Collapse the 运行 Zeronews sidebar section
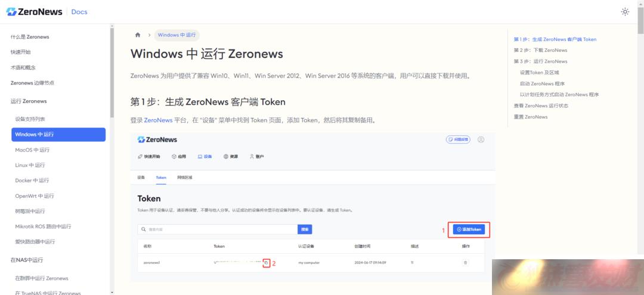The image size is (644, 295). [x=29, y=101]
